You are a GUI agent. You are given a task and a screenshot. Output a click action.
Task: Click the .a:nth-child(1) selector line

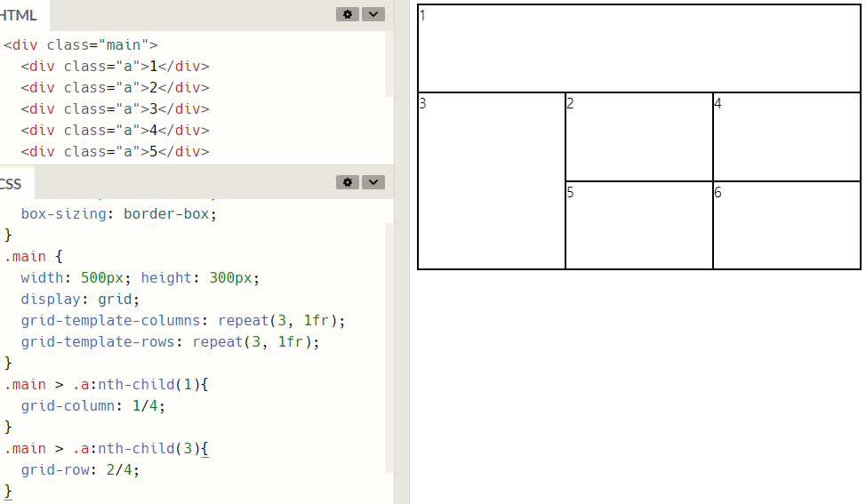106,385
